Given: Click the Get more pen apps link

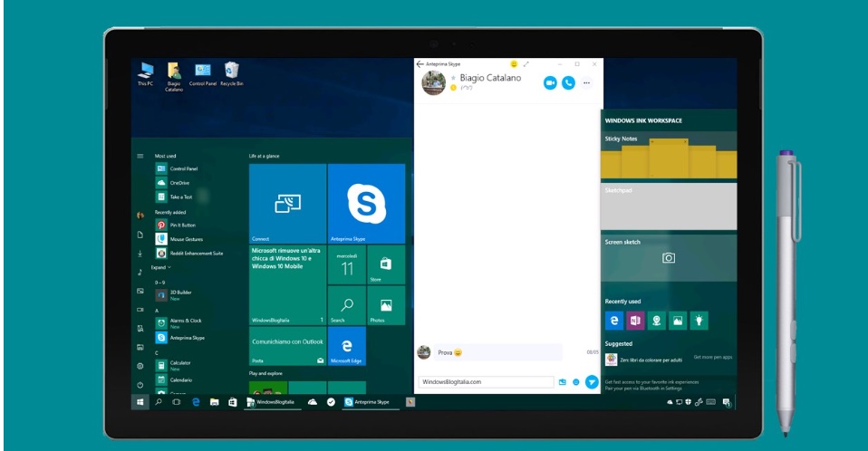Looking at the screenshot, I should 713,358.
